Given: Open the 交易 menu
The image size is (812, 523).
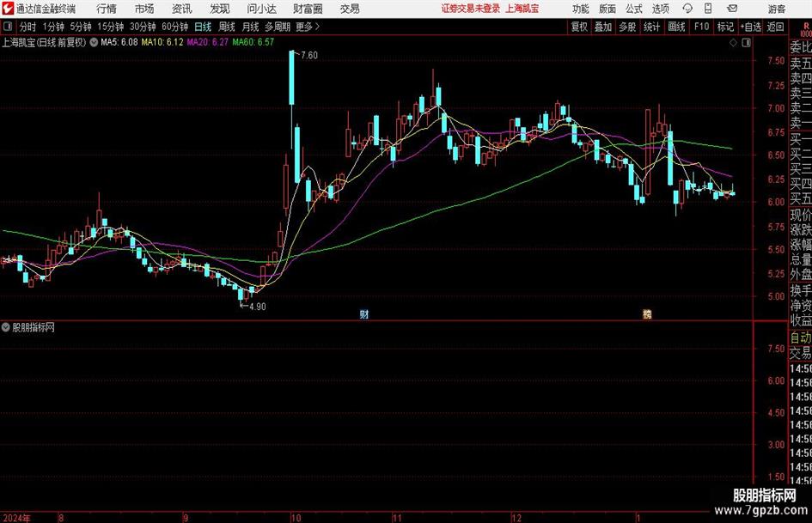Looking at the screenshot, I should click(350, 9).
